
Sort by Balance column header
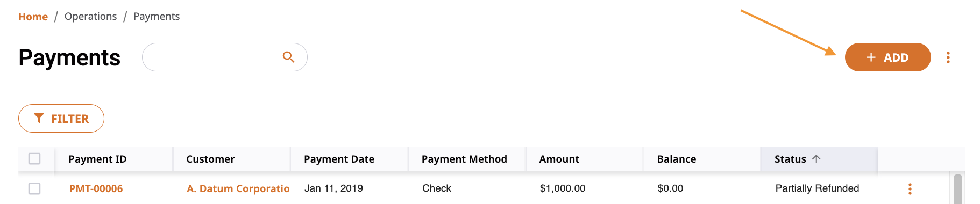click(676, 159)
